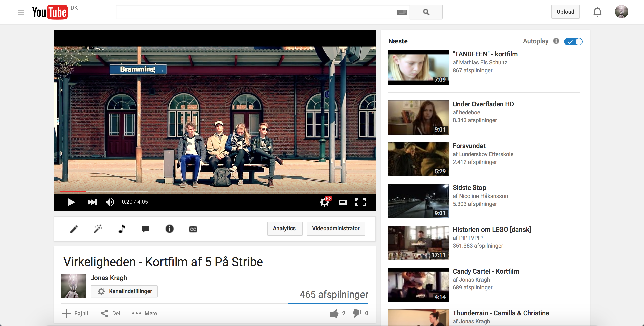The width and height of the screenshot is (644, 326).
Task: Open the annotations speech bubble icon
Action: (145, 229)
